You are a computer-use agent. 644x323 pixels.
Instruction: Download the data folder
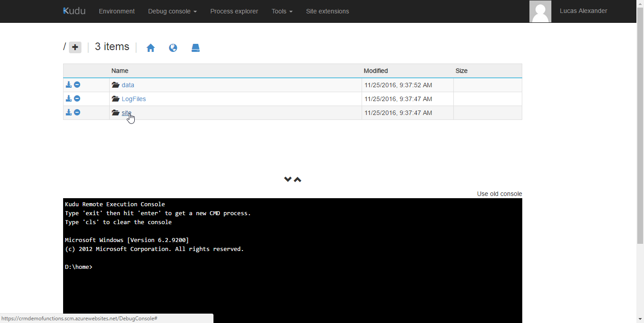pyautogui.click(x=69, y=85)
